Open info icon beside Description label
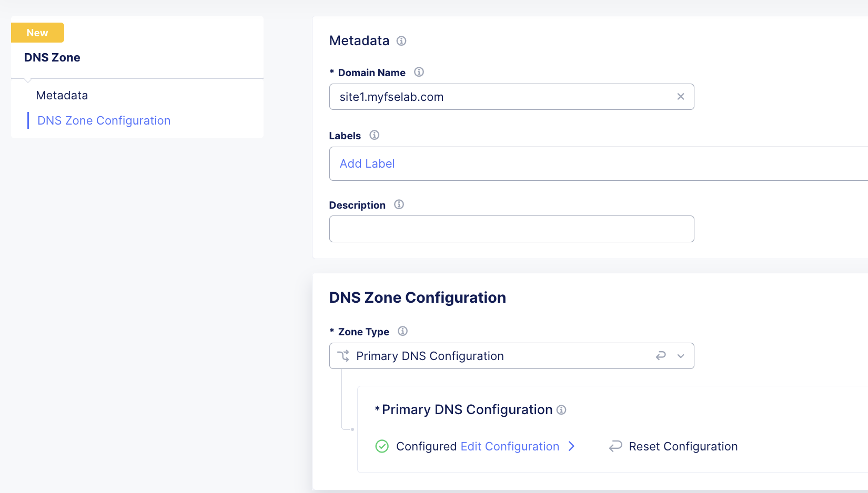The width and height of the screenshot is (868, 493). click(399, 204)
